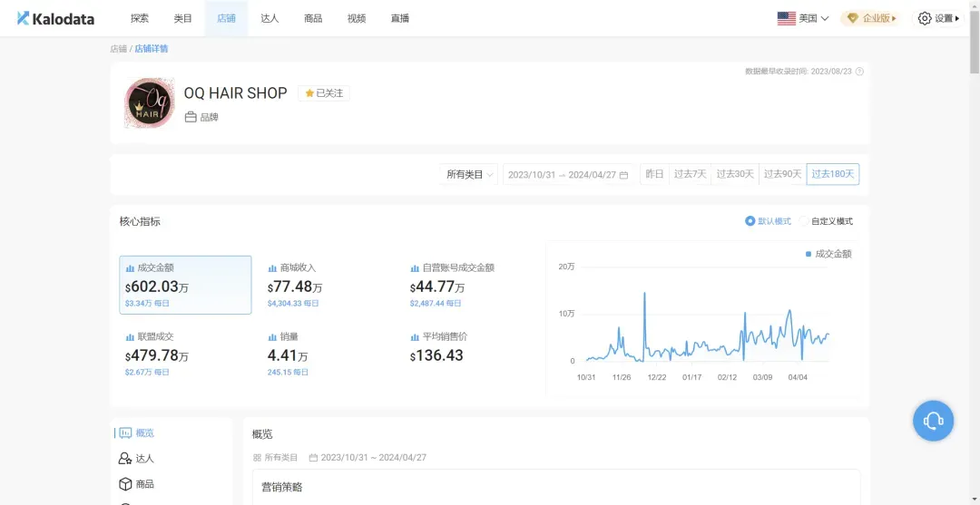980x505 pixels.
Task: Open the 美国 country selector dropdown
Action: [x=803, y=18]
